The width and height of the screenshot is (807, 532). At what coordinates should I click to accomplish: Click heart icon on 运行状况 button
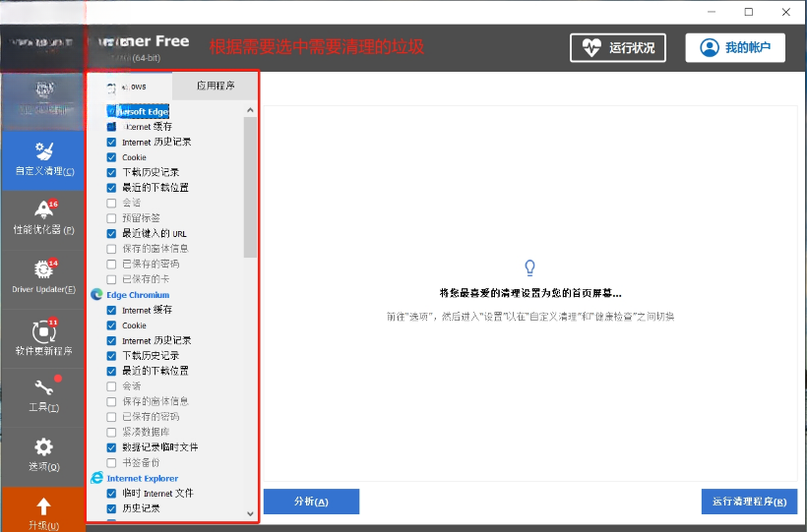coord(591,48)
